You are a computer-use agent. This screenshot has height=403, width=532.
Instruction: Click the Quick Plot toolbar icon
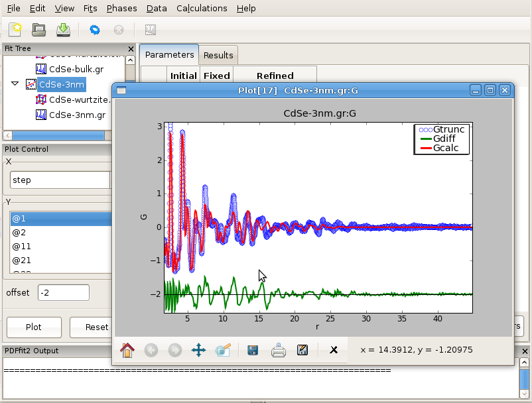tap(151, 30)
